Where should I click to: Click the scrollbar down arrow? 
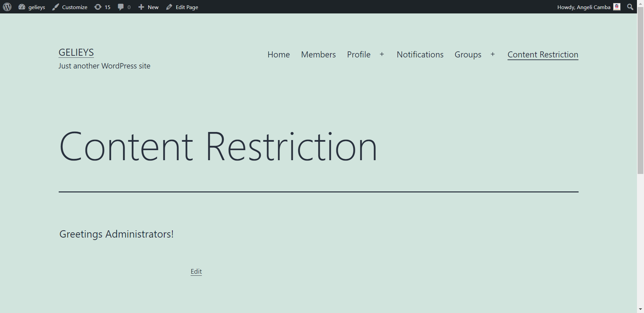(640, 309)
